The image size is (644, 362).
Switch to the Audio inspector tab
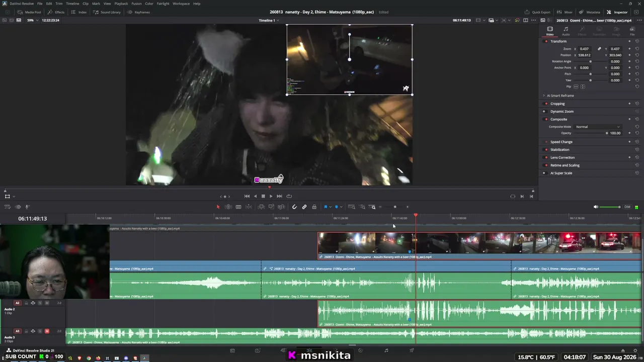[566, 31]
